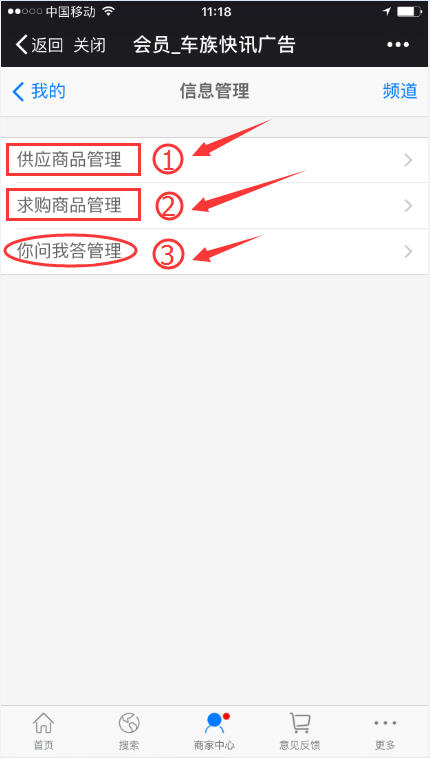Click the 返回 text button

click(47, 45)
